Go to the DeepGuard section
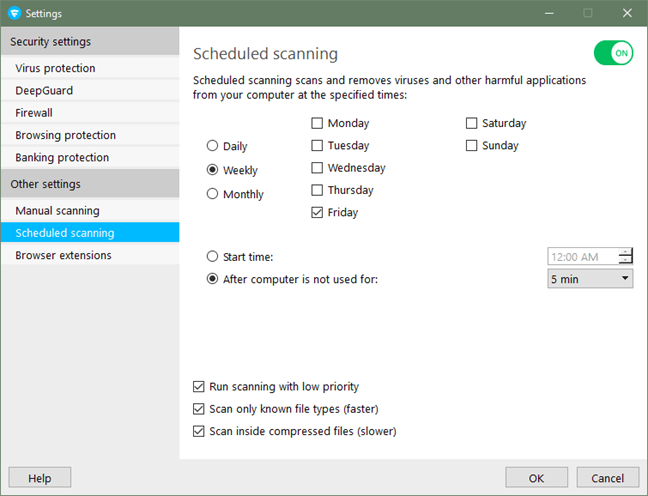The height and width of the screenshot is (496, 648). pyautogui.click(x=44, y=90)
